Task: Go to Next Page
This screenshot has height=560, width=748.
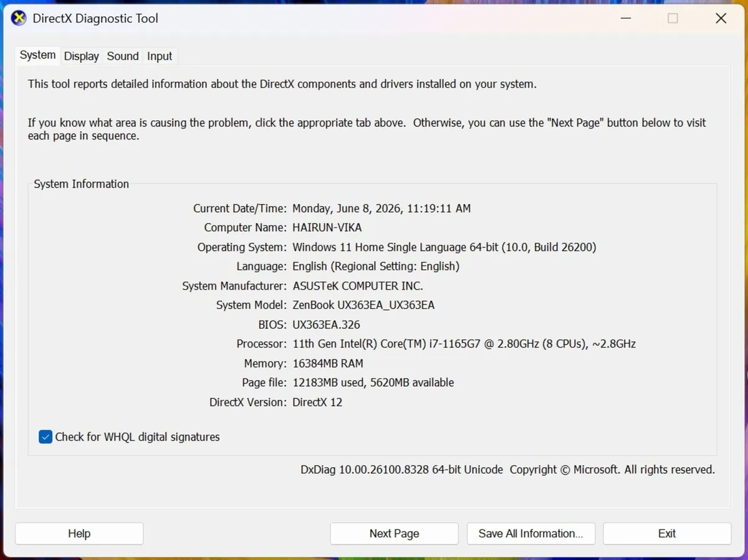Action: click(394, 533)
